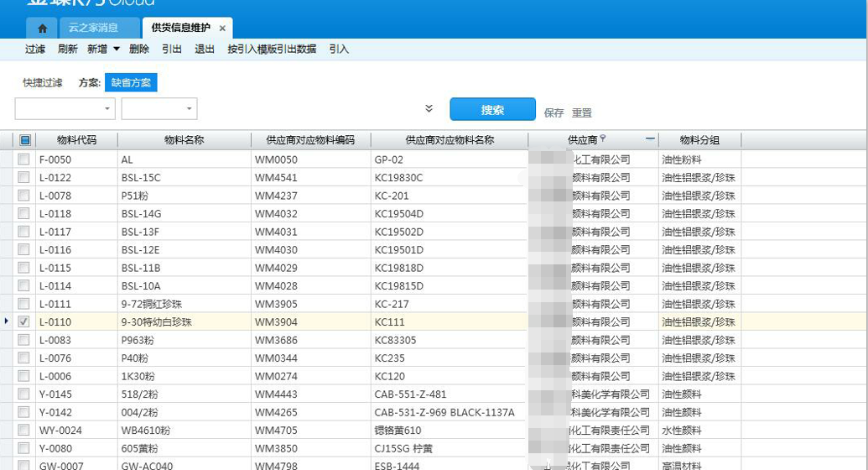Open the home tab icon
Image resolution: width=868 pixels, height=470 pixels.
[42, 28]
